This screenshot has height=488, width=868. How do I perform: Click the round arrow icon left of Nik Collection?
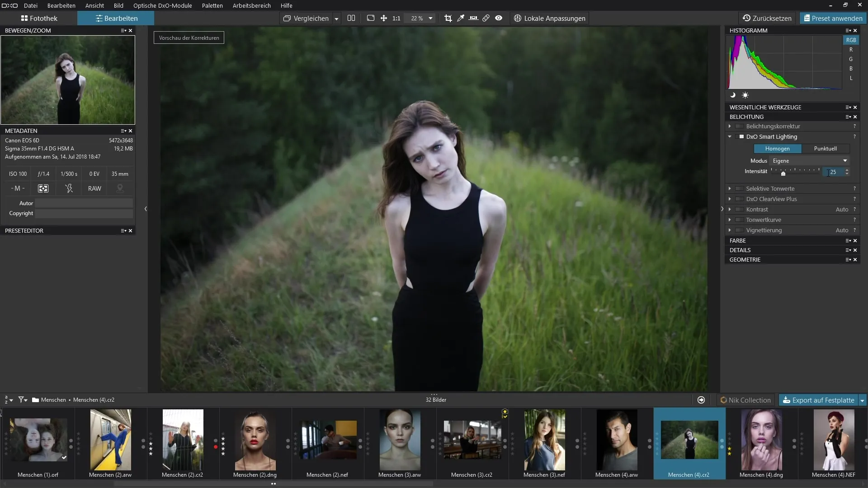point(701,400)
